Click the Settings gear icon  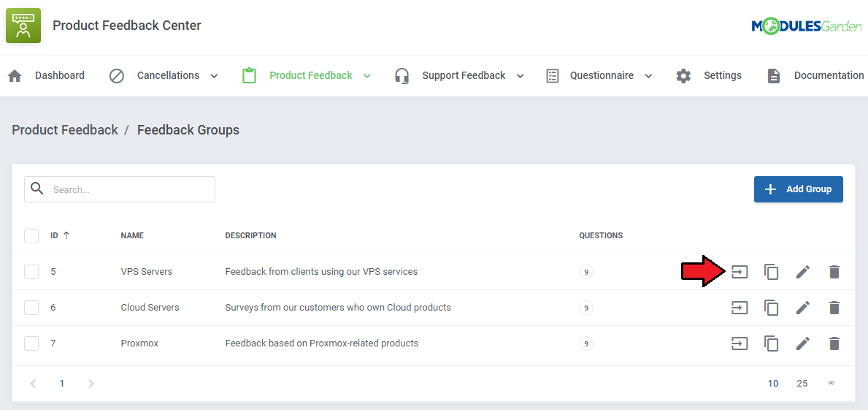(683, 76)
